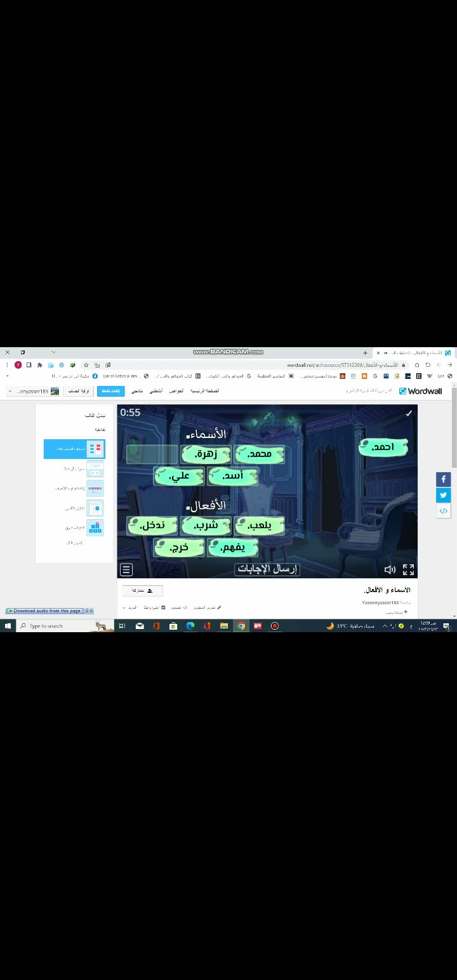Click the checkmark icon in game corner

tap(409, 413)
